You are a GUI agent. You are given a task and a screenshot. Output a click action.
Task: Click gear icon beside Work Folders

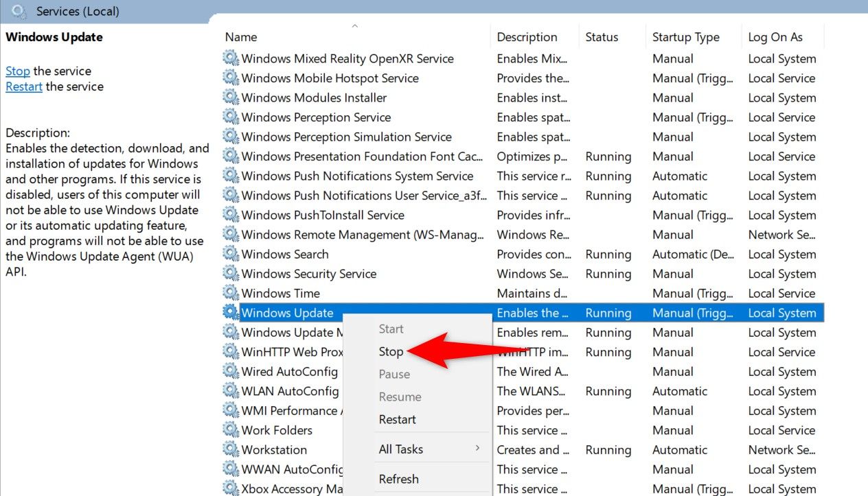pyautogui.click(x=231, y=430)
